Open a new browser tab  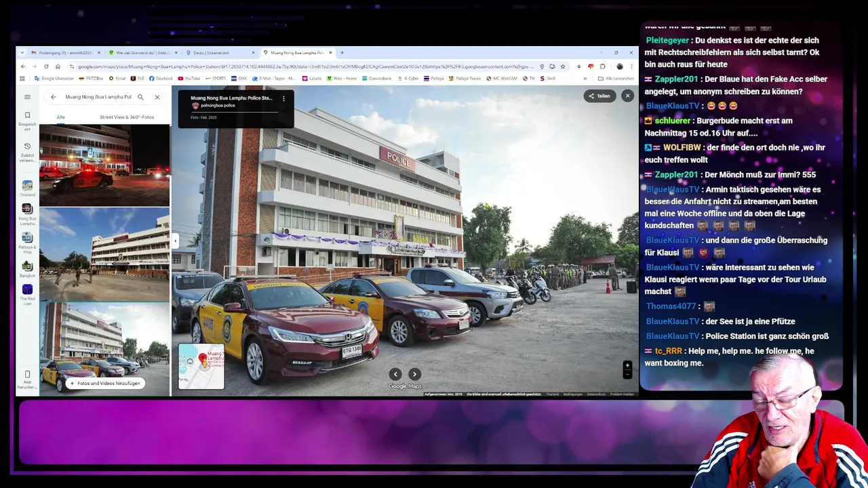pos(342,52)
